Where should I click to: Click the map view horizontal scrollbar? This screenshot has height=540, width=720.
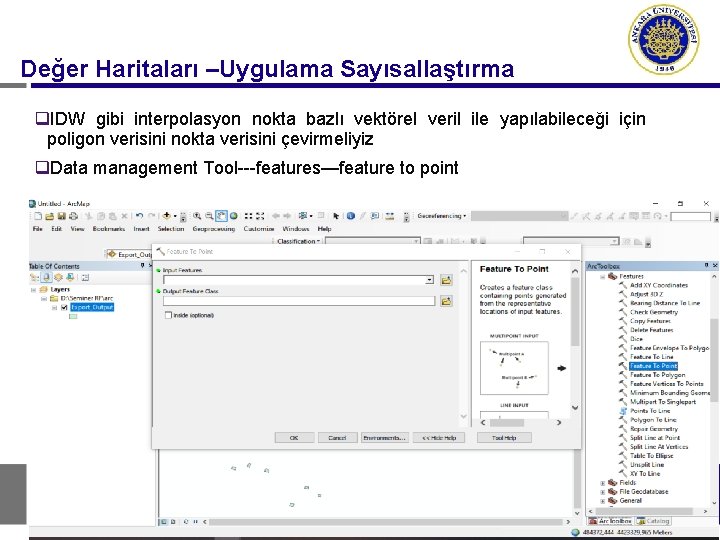386,522
